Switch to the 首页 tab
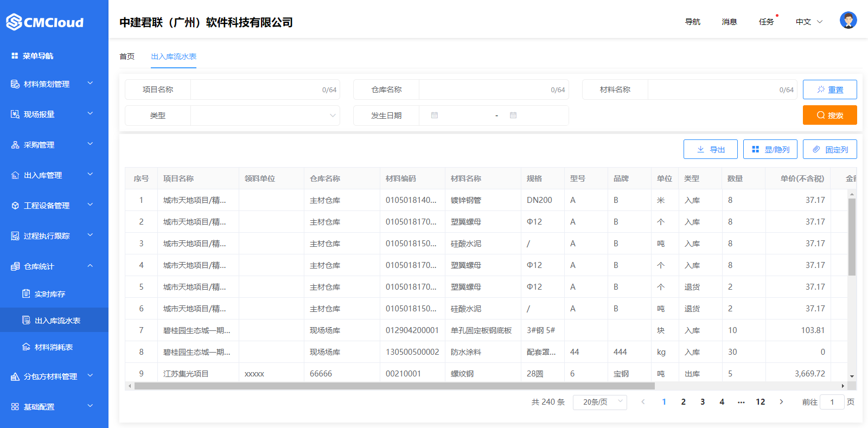Screen dimensions: 868x428 point(127,56)
